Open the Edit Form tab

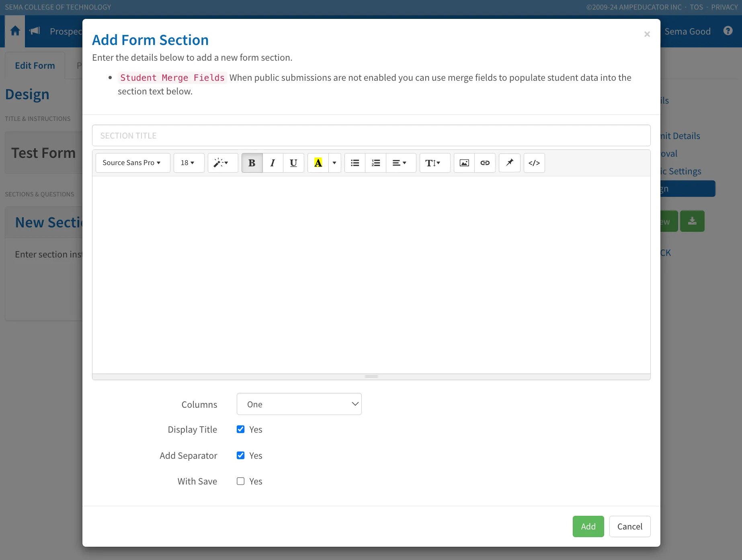click(35, 65)
